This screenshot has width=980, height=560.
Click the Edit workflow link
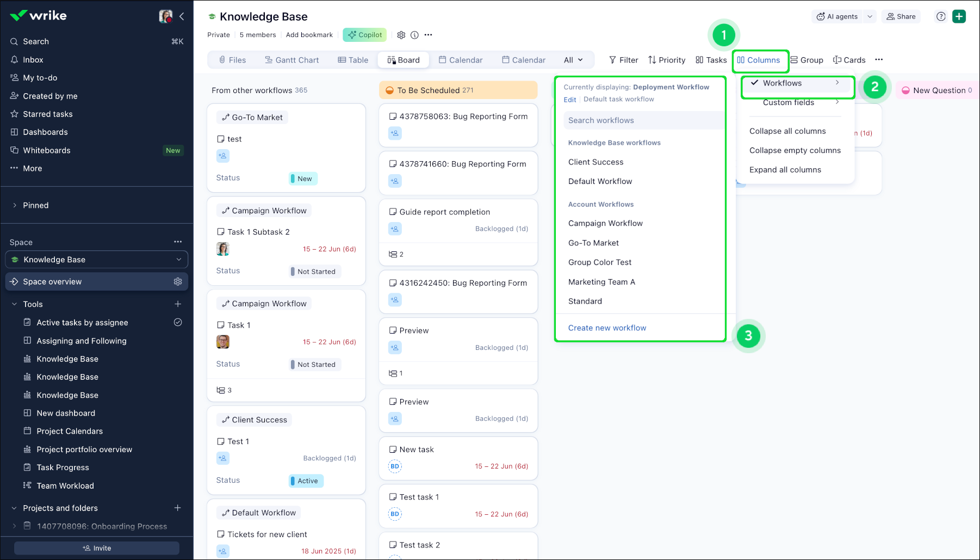click(570, 100)
